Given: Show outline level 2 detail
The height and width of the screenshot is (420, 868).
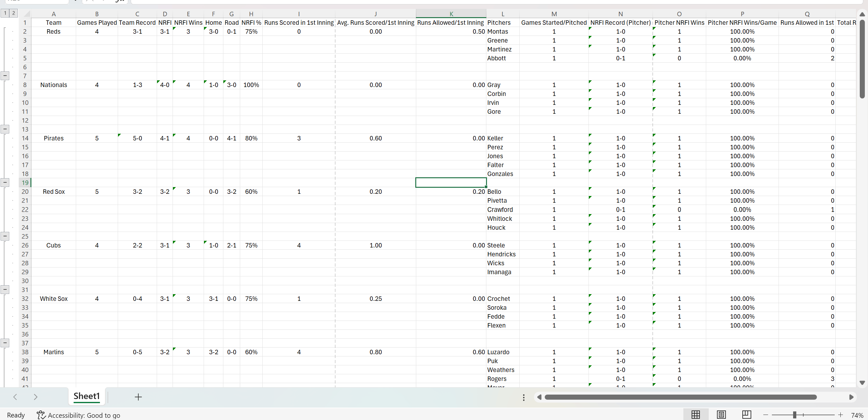Looking at the screenshot, I should pos(13,13).
